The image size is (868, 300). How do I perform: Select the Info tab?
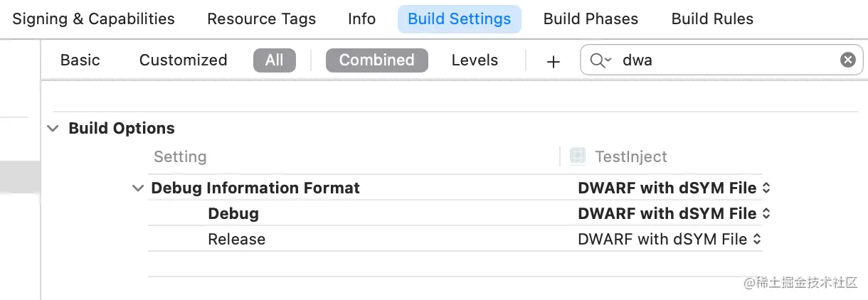[361, 19]
